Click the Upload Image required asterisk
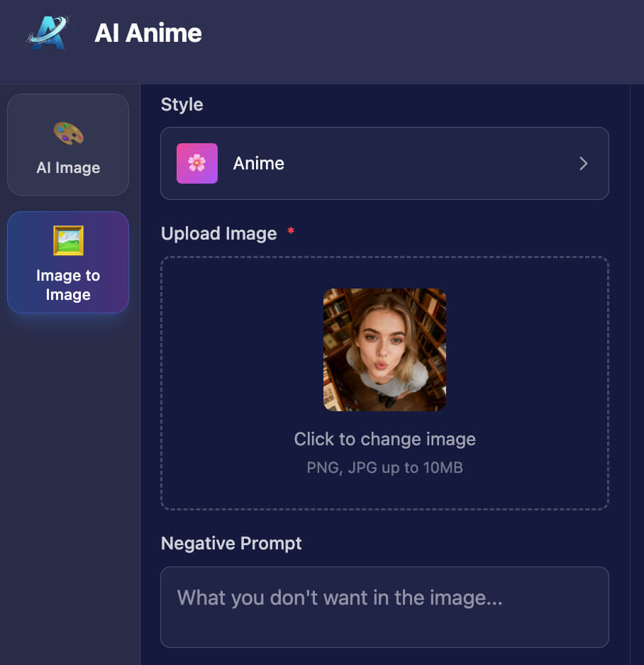Viewport: 644px width, 665px height. [x=291, y=232]
